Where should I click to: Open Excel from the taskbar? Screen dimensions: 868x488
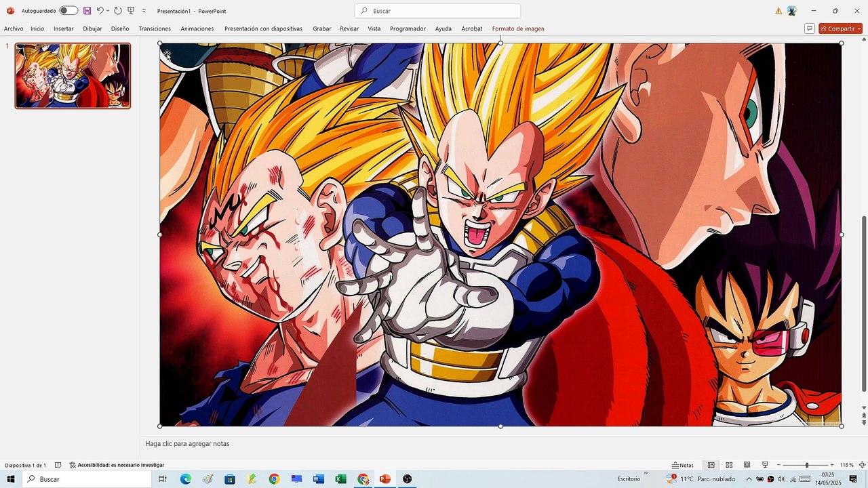click(x=341, y=479)
